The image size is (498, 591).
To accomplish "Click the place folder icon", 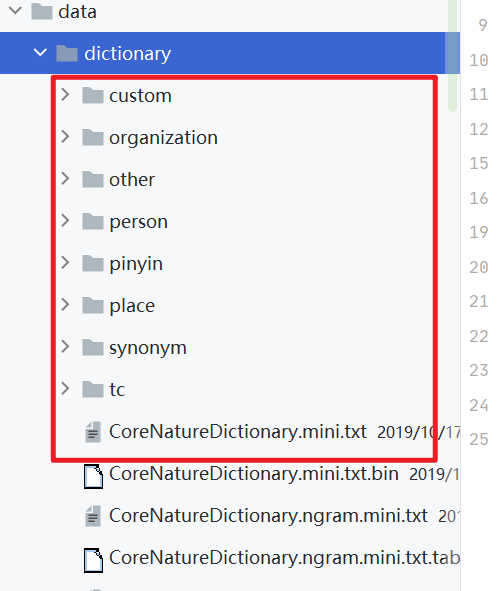I will coord(93,305).
